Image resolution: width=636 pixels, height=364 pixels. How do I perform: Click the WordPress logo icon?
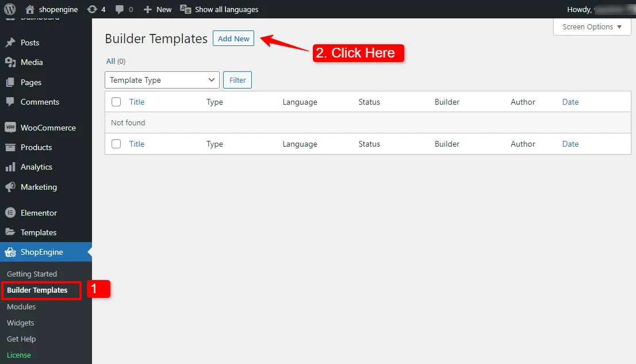(x=10, y=9)
